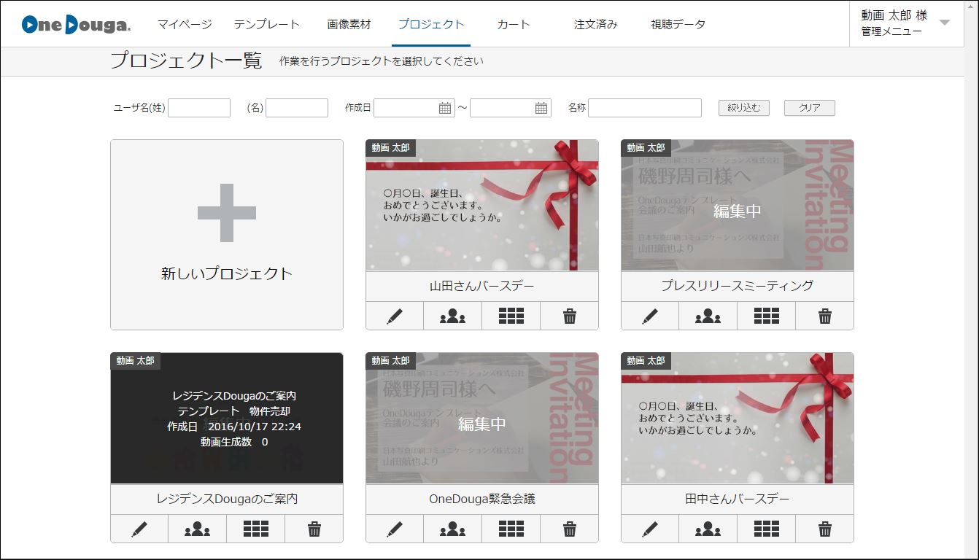Expand the 管理メニュー dropdown arrow
This screenshot has height=560, width=979.
click(945, 23)
